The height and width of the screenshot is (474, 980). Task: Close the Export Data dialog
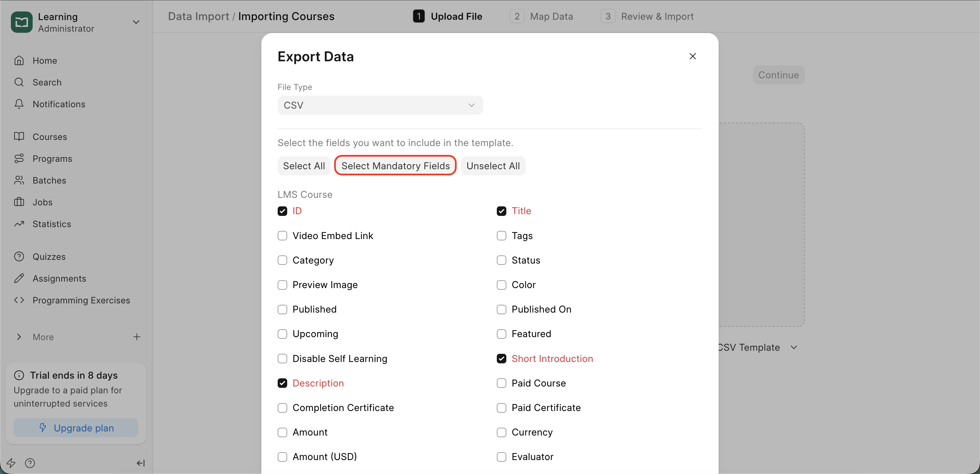(x=692, y=56)
